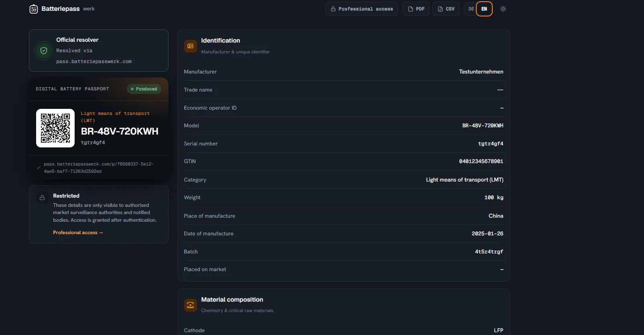The image size is (644, 335).
Task: Select the BR-48V-720KWH model heading
Action: pos(120,131)
